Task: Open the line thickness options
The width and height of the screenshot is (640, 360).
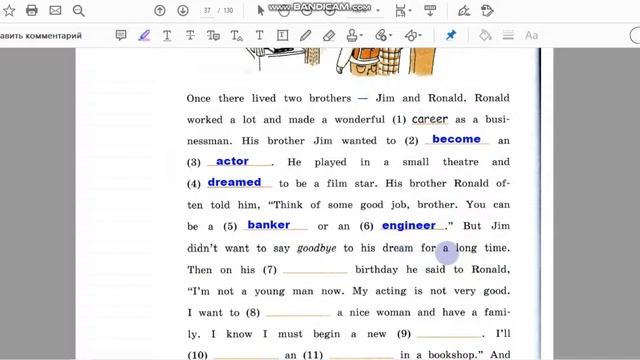Action: coord(508,36)
